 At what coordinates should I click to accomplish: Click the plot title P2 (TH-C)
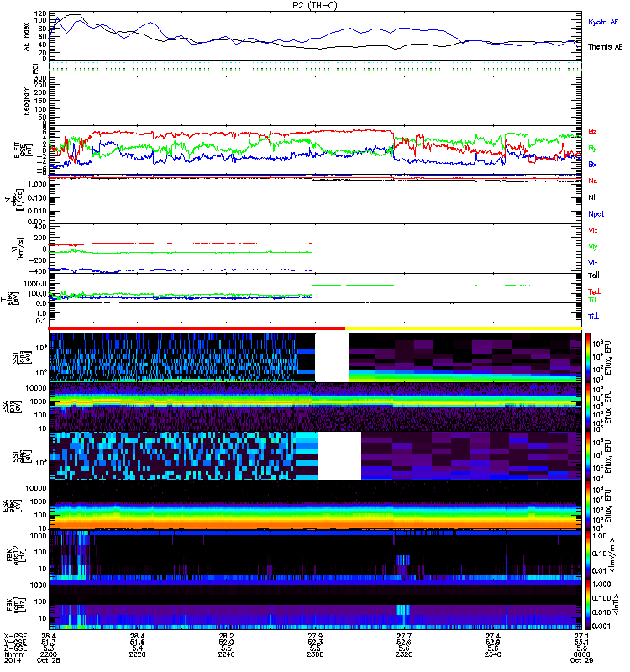coord(315,5)
